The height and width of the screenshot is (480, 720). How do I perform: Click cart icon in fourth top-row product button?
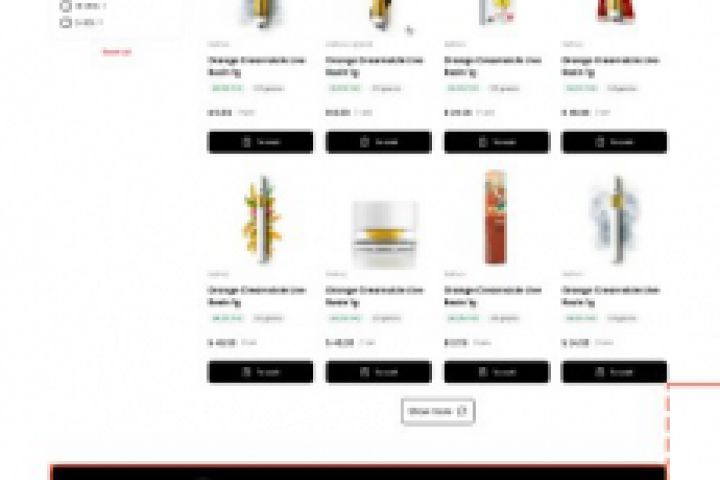pos(600,142)
